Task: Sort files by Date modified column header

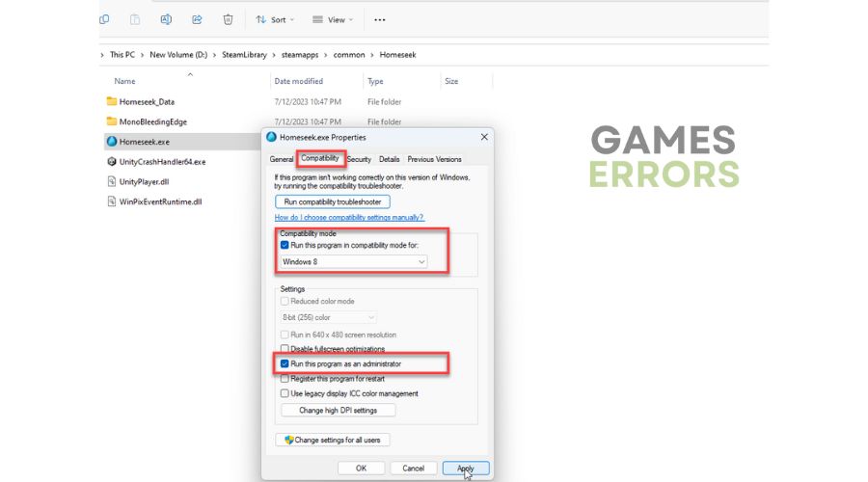Action: (x=298, y=81)
